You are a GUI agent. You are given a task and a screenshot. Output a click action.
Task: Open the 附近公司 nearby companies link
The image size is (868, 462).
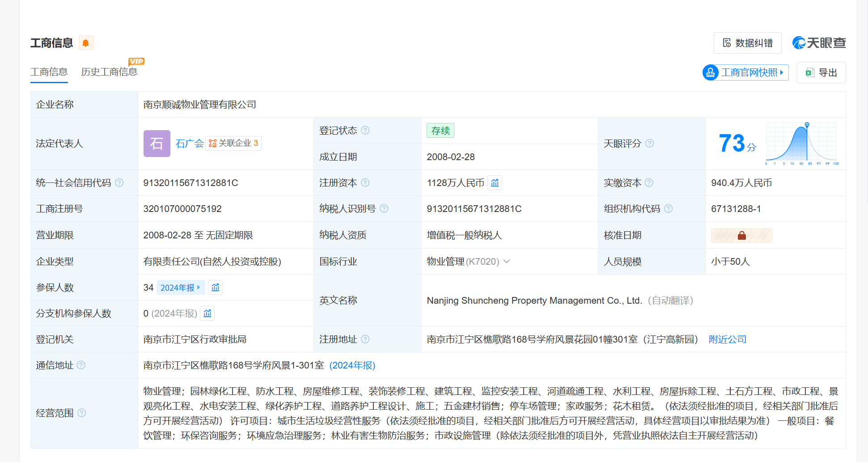[728, 339]
